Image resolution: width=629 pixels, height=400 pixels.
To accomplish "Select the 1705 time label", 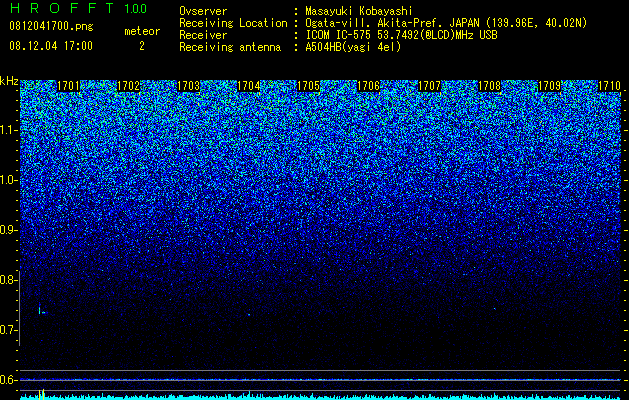I will tap(308, 86).
